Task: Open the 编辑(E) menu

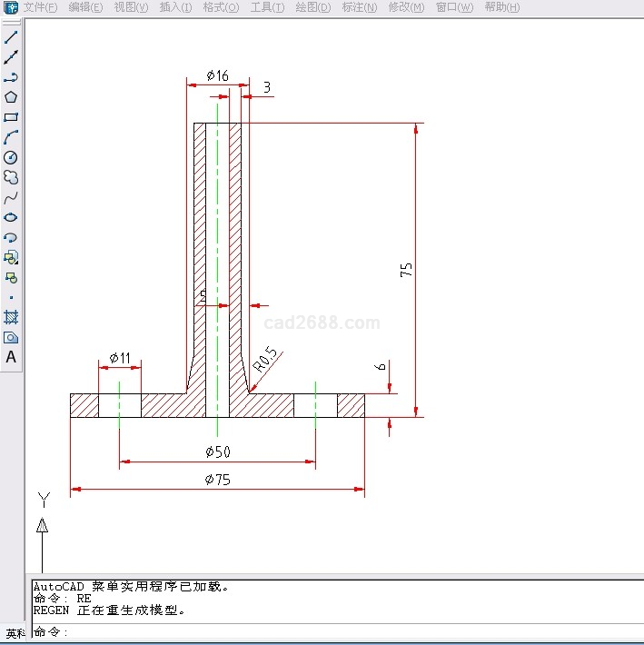Action: click(85, 7)
